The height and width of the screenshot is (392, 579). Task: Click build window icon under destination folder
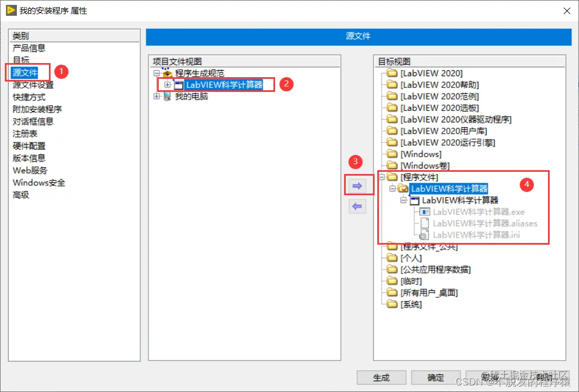415,201
